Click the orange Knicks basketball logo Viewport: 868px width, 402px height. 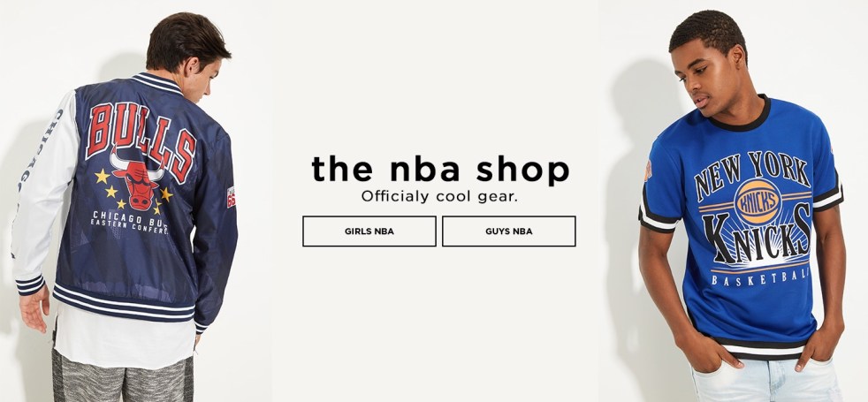point(758,201)
